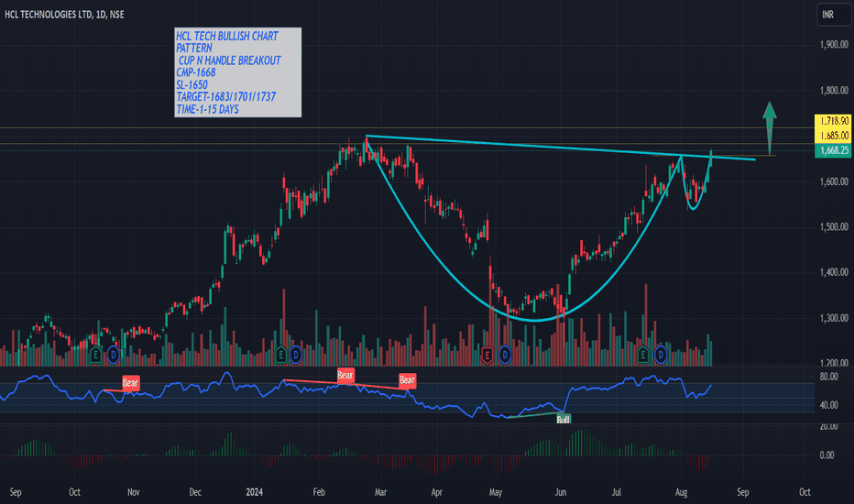Click the 1,400.00 price axis value

(834, 272)
